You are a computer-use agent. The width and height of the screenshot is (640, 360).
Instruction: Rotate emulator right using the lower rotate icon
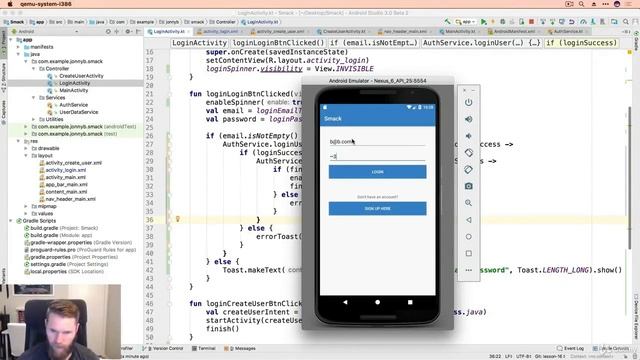(x=469, y=169)
